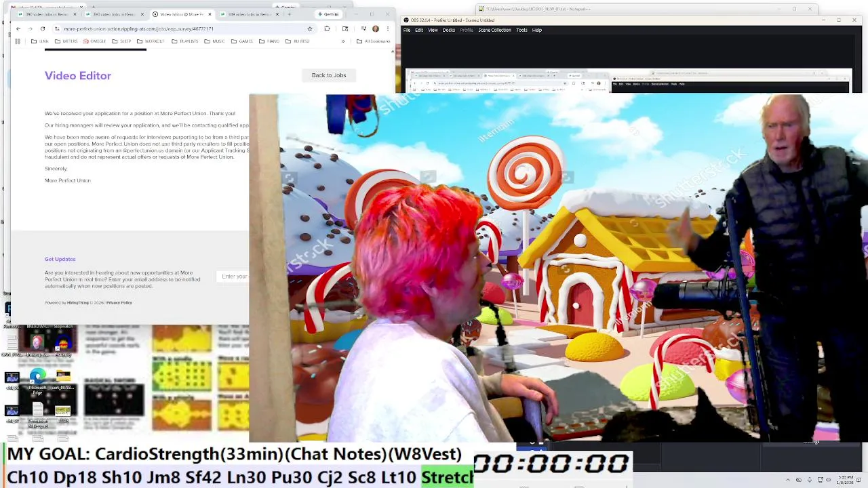Expand hidden bookmarks with the chevron
This screenshot has height=488, width=868.
(342, 41)
